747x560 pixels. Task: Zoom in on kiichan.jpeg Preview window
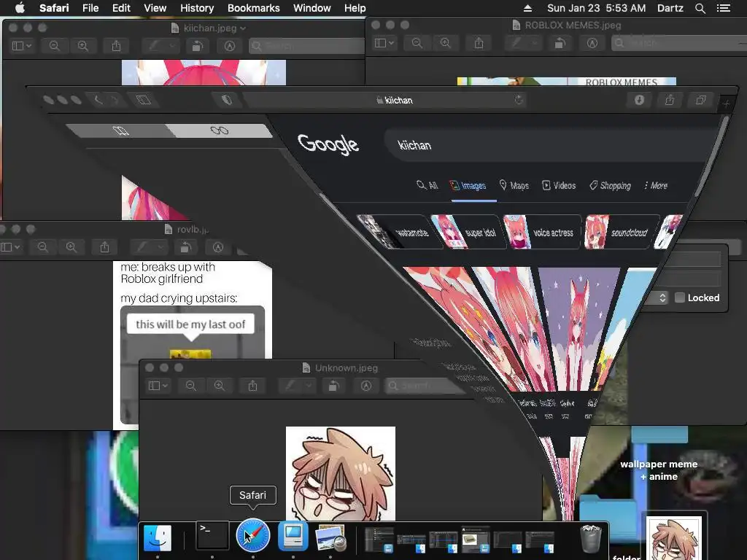[83, 46]
